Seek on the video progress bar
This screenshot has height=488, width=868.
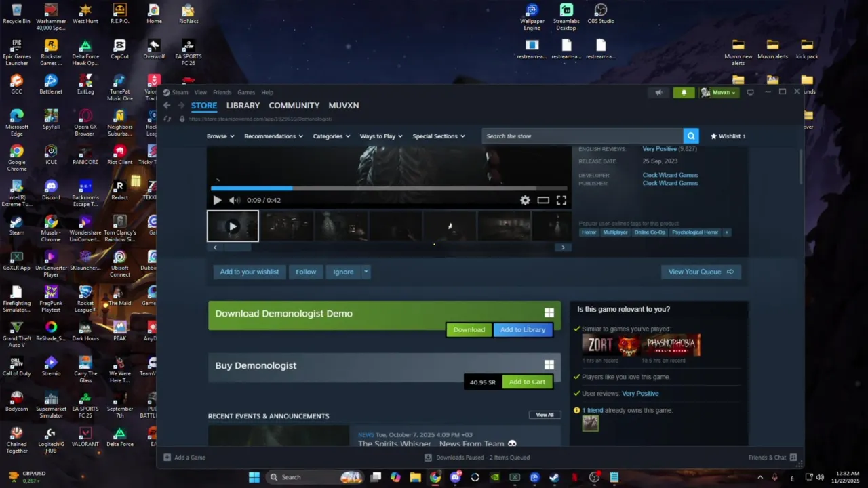(x=389, y=188)
